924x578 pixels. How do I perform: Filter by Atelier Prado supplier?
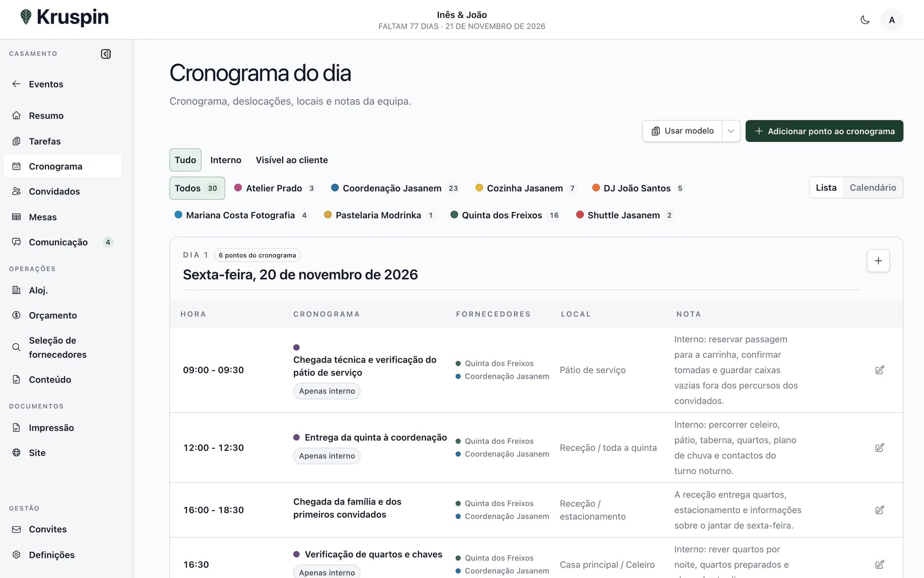point(274,188)
